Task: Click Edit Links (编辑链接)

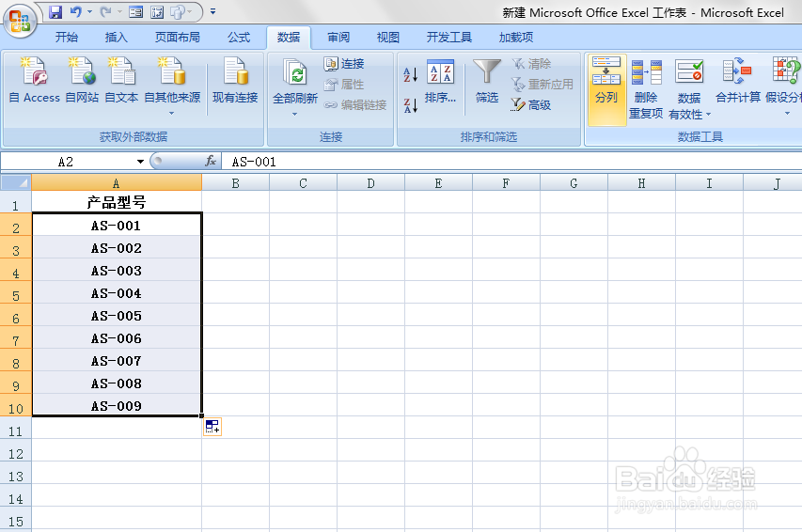Action: click(x=355, y=105)
